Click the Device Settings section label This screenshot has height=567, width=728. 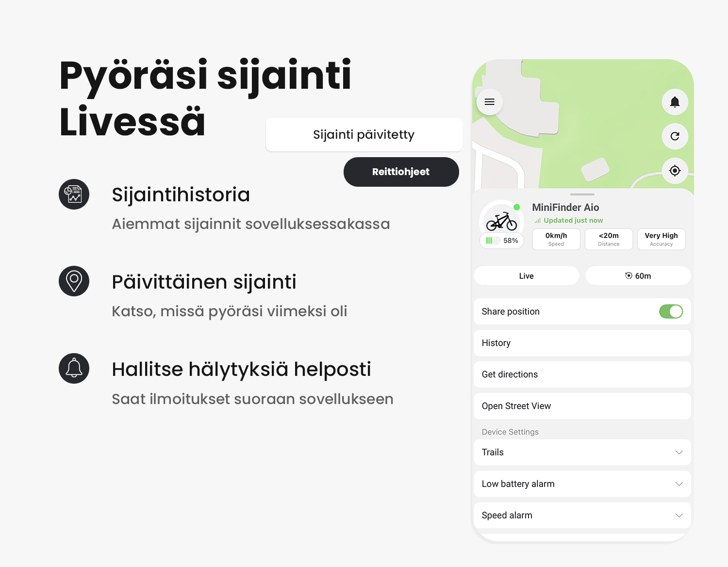[x=510, y=432]
